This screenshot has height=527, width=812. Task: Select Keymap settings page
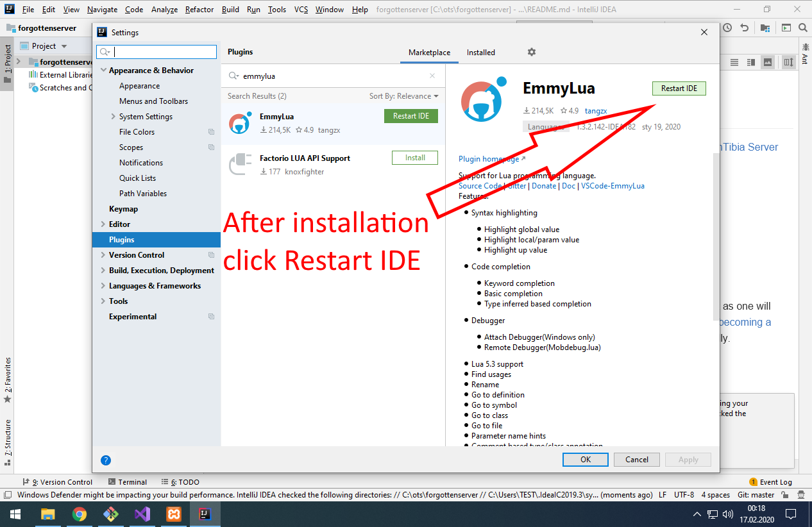pyautogui.click(x=123, y=209)
